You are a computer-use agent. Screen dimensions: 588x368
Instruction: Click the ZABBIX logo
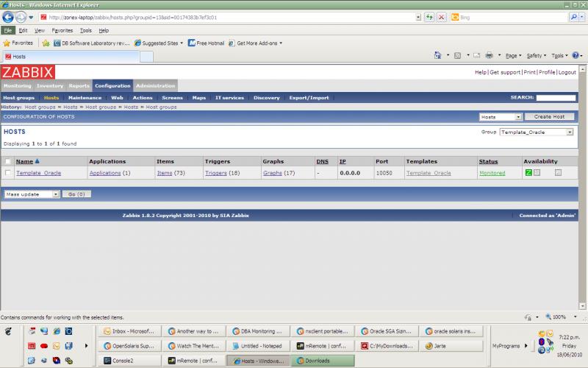click(28, 72)
